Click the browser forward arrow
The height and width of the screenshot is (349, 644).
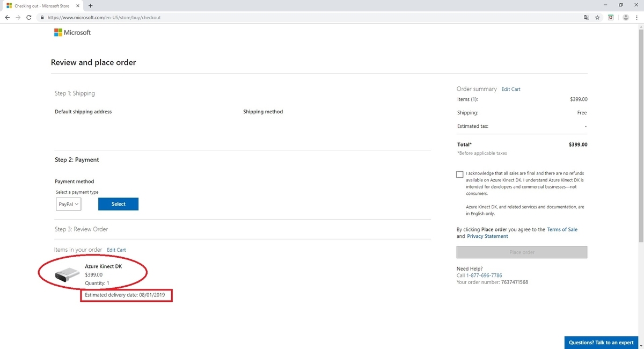18,17
